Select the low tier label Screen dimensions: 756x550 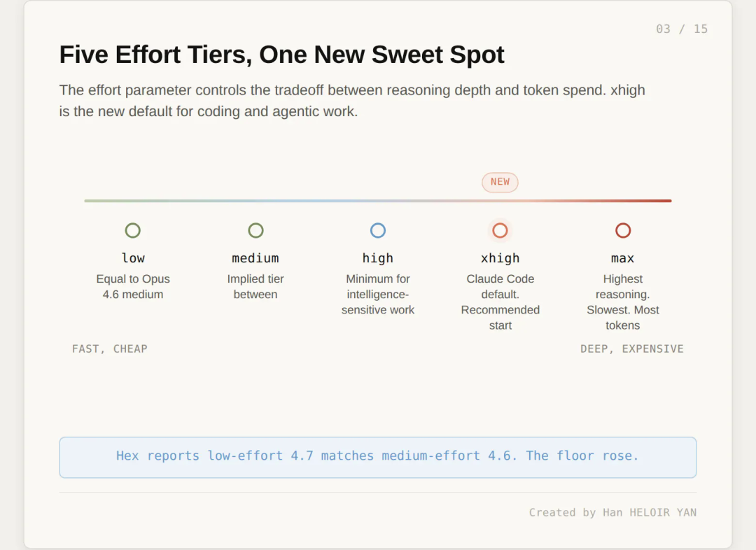[x=133, y=258]
